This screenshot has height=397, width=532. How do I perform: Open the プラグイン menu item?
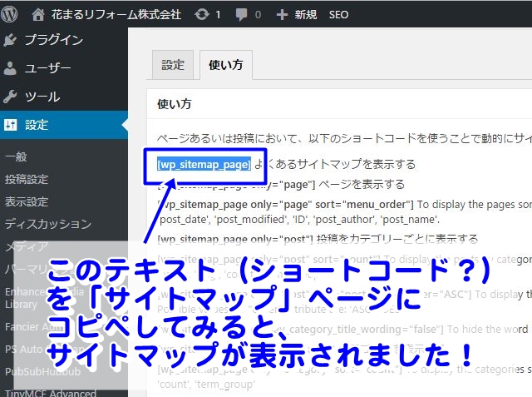(x=53, y=39)
